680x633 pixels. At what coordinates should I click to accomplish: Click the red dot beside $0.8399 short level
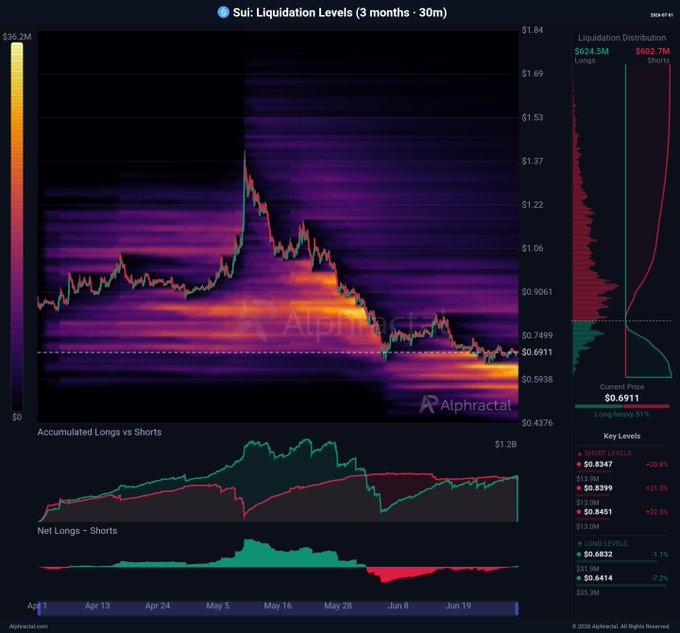579,488
